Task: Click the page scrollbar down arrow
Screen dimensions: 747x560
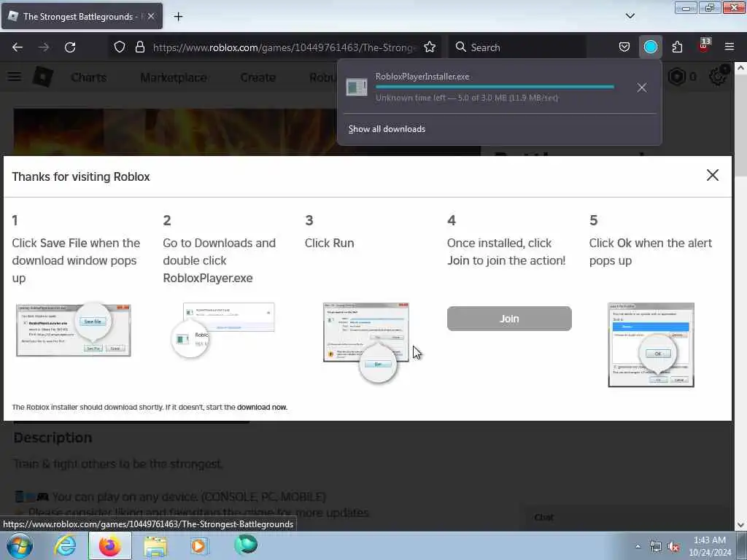Action: 740,525
